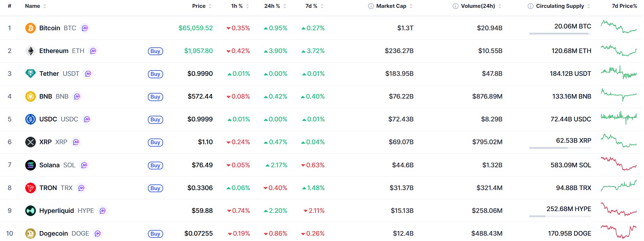Click Ethereum market cap $236.27B
This screenshot has height=241, width=644.
coord(399,51)
